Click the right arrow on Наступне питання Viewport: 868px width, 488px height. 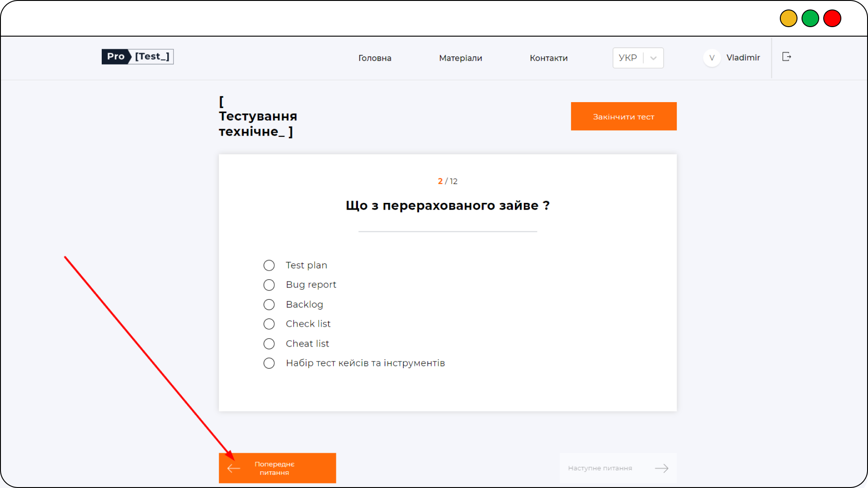click(661, 468)
